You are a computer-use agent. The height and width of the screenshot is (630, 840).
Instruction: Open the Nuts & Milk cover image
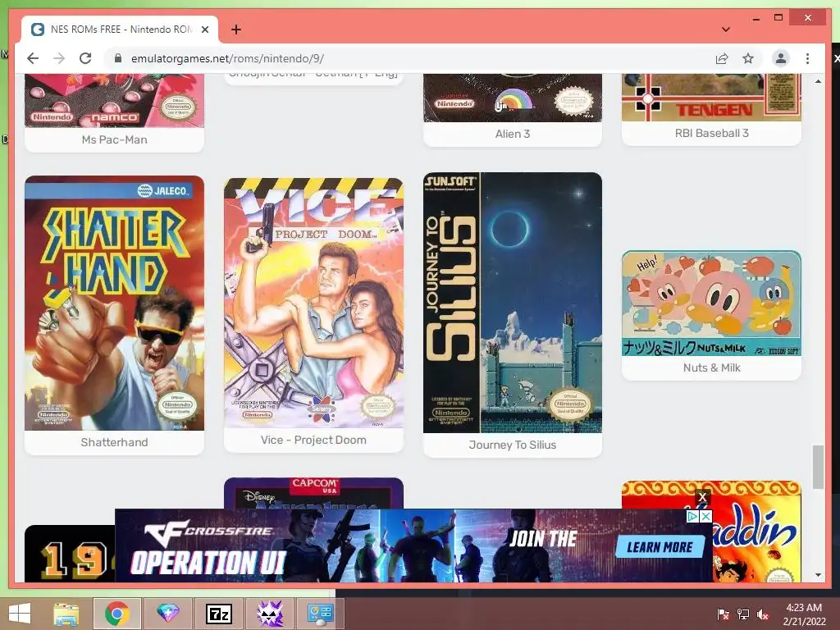tap(711, 303)
